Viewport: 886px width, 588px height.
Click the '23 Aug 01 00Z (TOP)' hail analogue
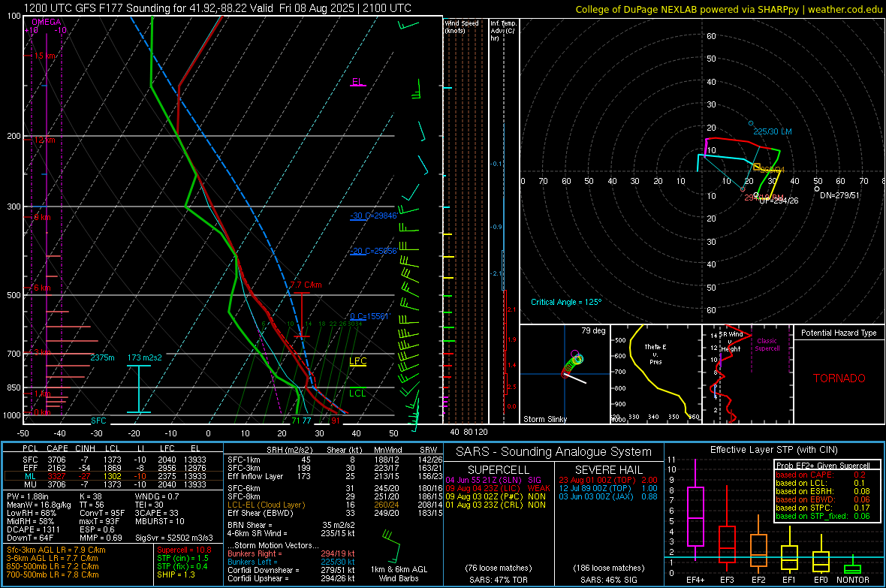pos(597,479)
